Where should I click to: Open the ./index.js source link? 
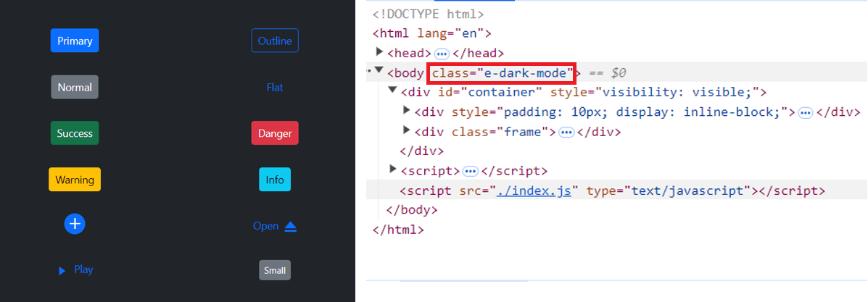(x=535, y=190)
